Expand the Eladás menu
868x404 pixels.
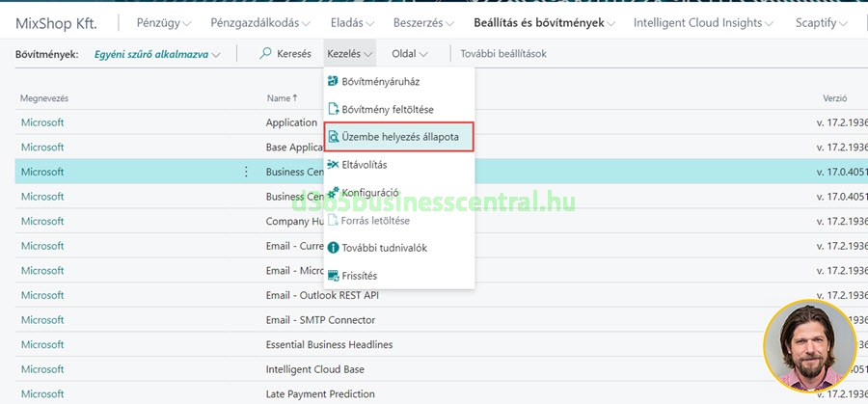click(352, 23)
